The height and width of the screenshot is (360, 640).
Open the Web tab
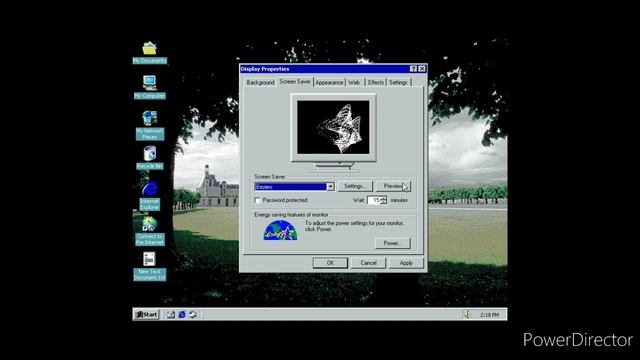[x=354, y=82]
